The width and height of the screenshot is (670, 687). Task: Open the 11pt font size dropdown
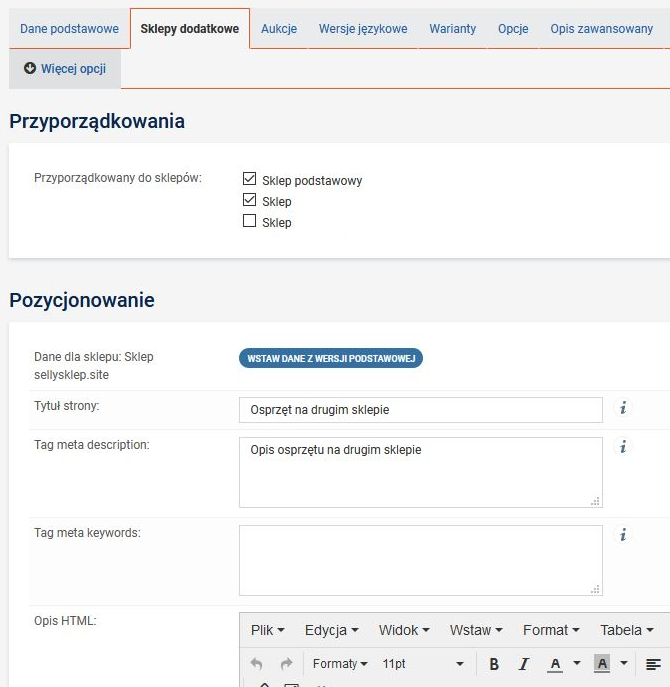click(x=422, y=664)
